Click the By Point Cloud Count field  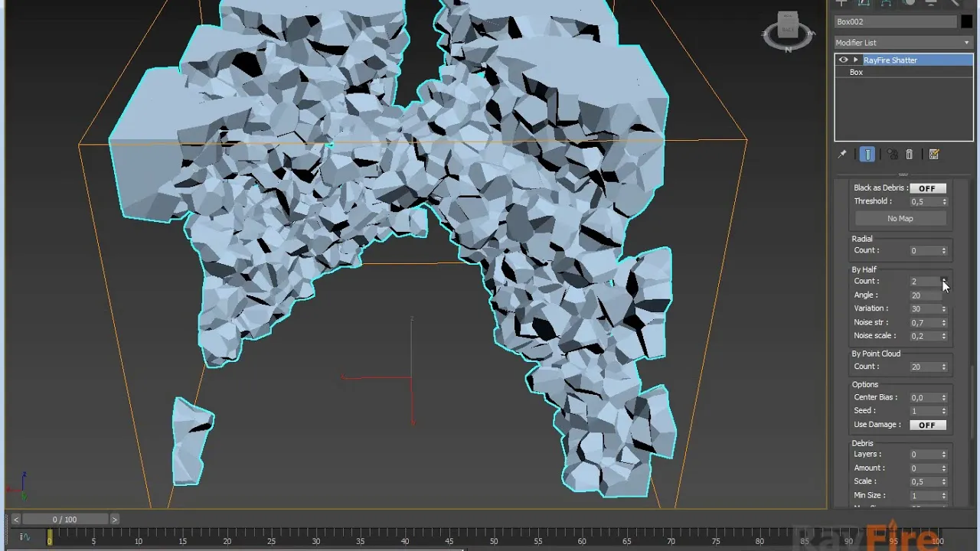click(925, 367)
